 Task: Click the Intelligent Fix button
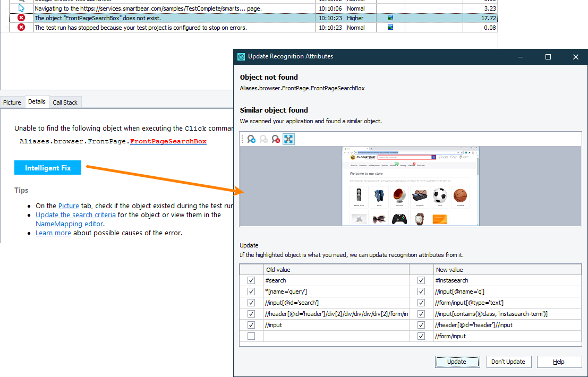[47, 167]
